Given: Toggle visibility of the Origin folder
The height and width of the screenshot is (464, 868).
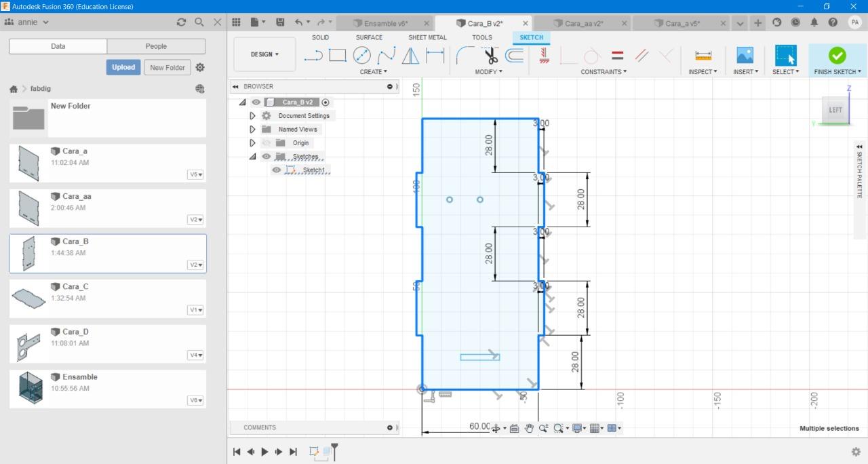Looking at the screenshot, I should point(266,143).
